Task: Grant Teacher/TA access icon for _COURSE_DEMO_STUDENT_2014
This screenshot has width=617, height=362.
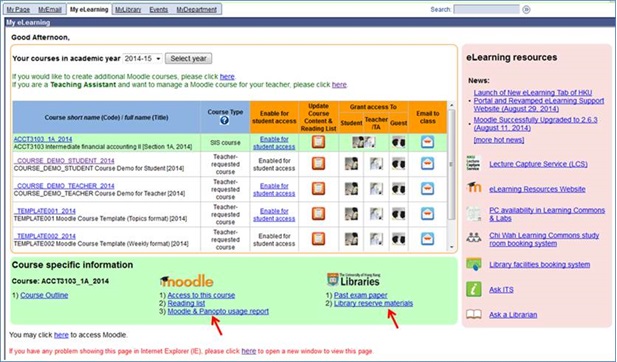Action: click(376, 164)
